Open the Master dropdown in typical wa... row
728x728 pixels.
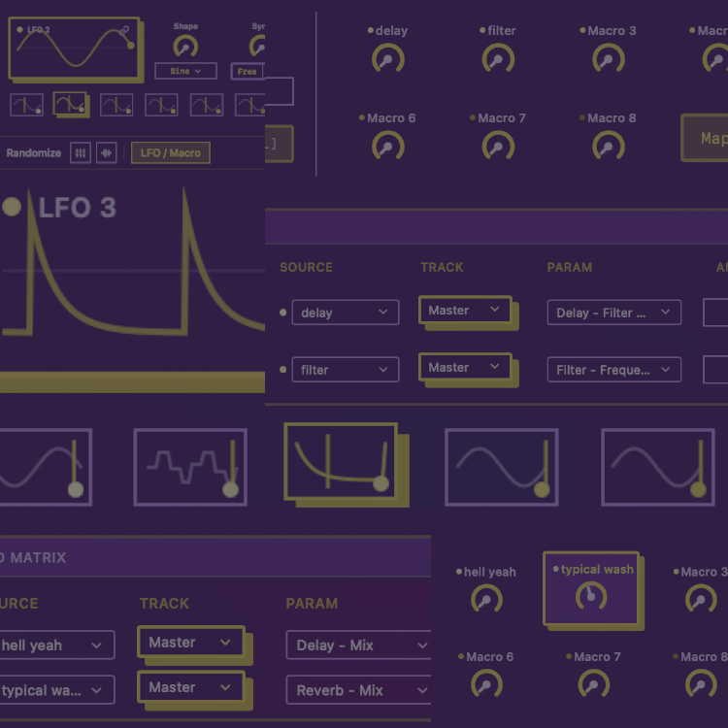click(191, 687)
